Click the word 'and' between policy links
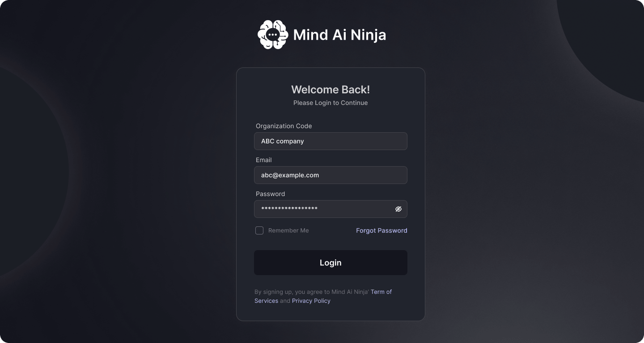The image size is (644, 343). pyautogui.click(x=285, y=301)
